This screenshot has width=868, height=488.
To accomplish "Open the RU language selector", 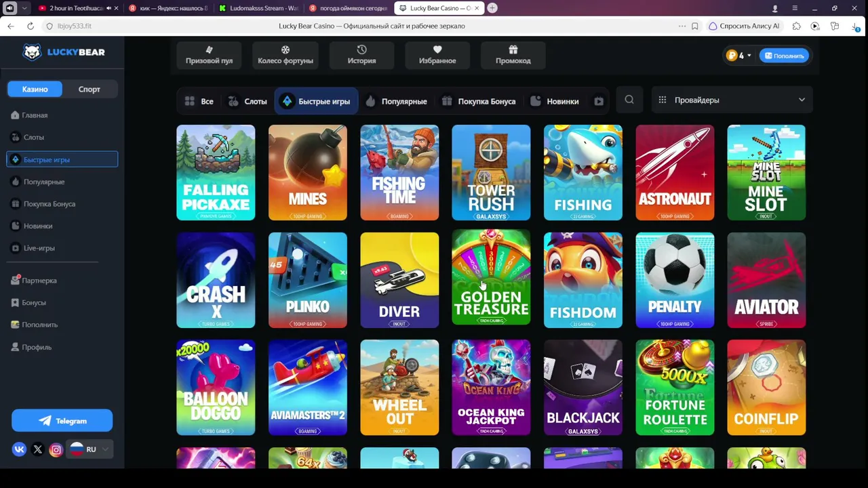I will tap(90, 449).
